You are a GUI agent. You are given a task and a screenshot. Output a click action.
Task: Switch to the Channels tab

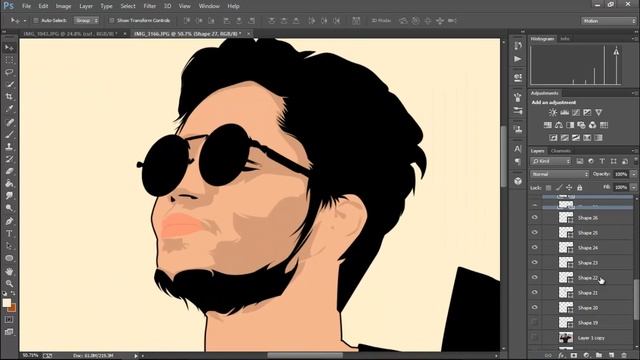(561, 151)
